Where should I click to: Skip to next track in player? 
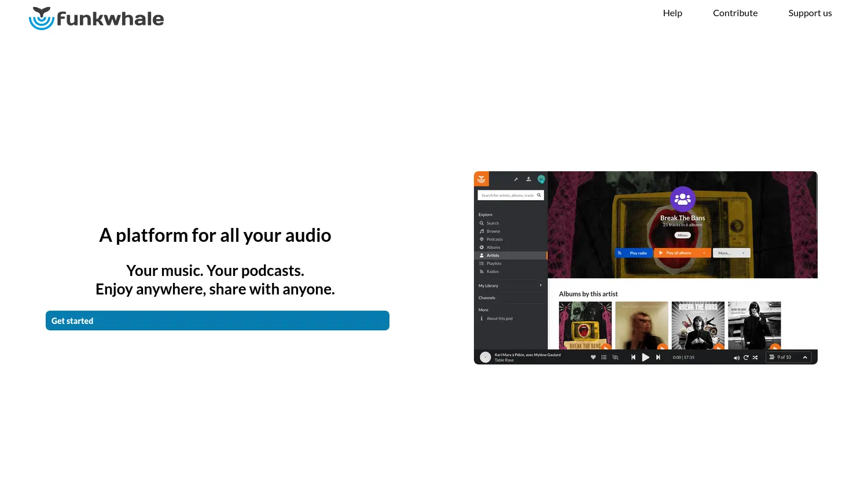[658, 358]
